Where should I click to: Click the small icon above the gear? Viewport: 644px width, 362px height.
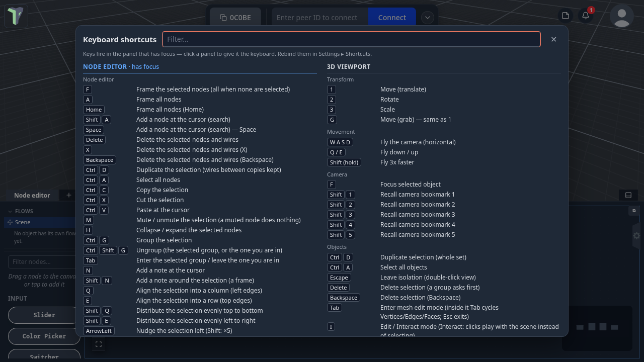point(634,211)
